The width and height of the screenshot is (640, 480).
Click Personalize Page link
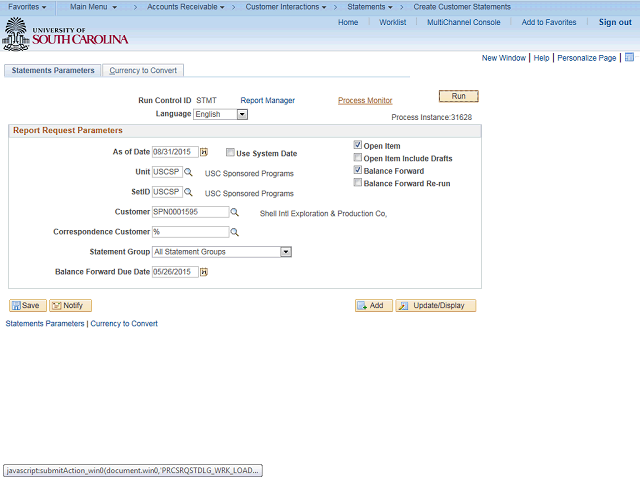click(x=587, y=58)
